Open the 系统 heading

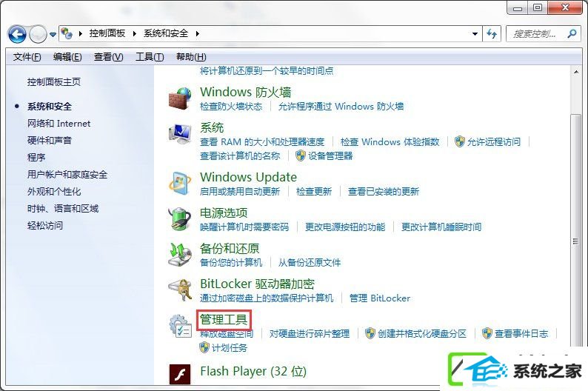[212, 128]
